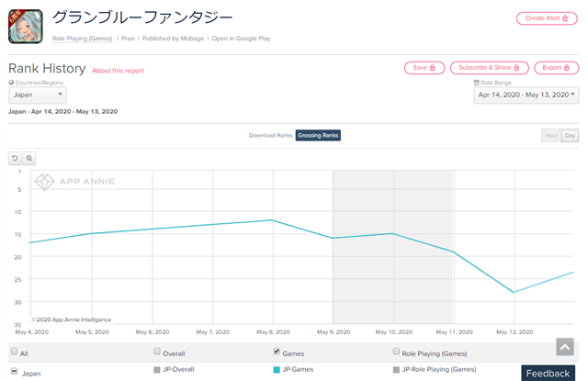The height and width of the screenshot is (381, 588).
Task: Click the lock icon on Save button
Action: [432, 68]
